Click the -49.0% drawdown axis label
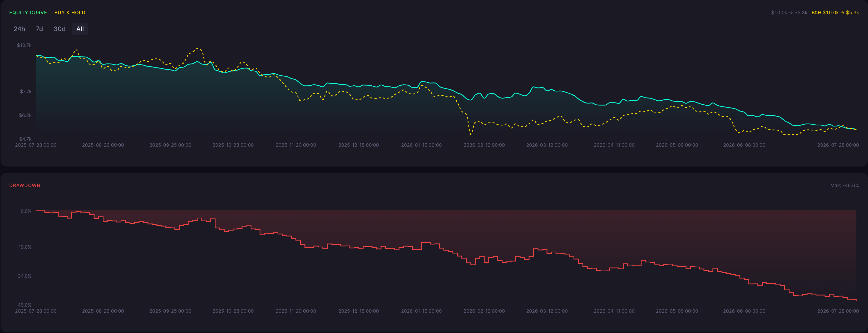Viewport: 868px width, 333px height. click(x=24, y=305)
